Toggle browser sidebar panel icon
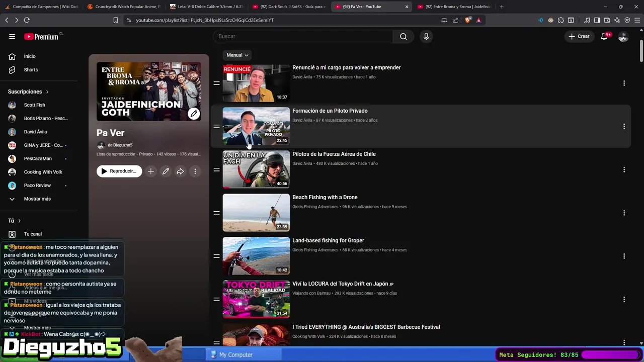This screenshot has height=362, width=644. (597, 20)
